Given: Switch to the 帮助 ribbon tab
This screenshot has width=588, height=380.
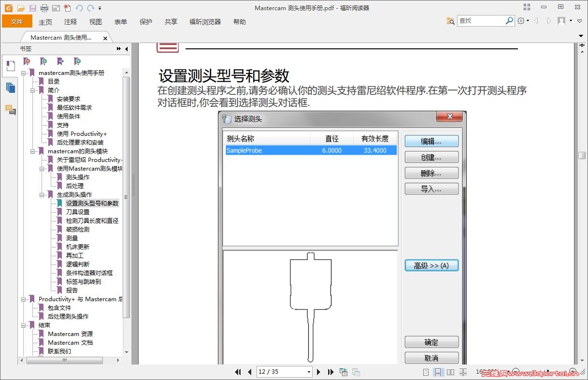Looking at the screenshot, I should (240, 22).
